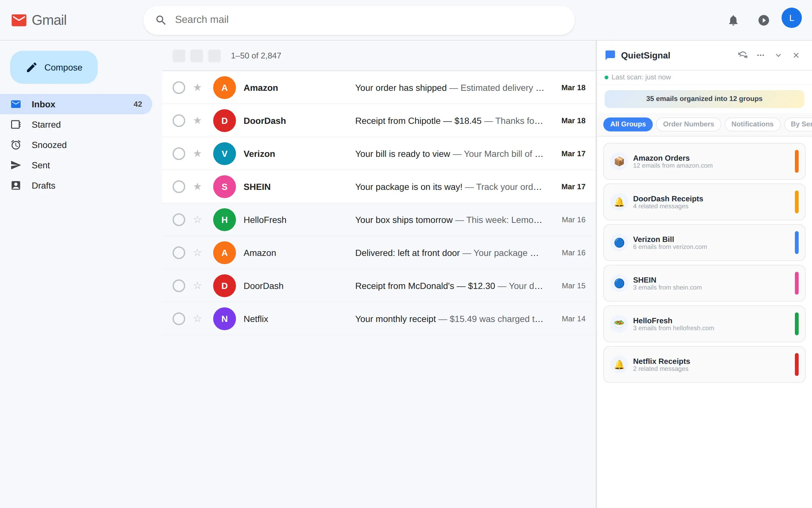Click the Inbox envelope icon
812x508 pixels.
pyautogui.click(x=16, y=104)
